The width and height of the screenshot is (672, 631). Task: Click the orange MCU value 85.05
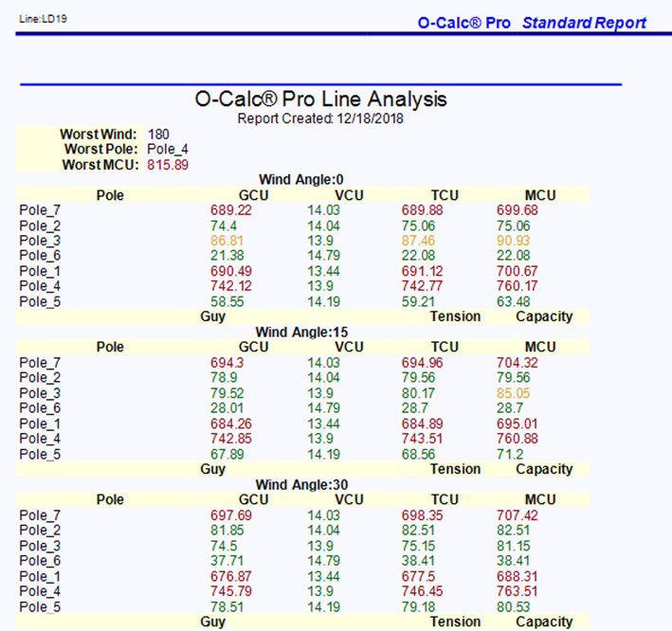click(x=513, y=393)
